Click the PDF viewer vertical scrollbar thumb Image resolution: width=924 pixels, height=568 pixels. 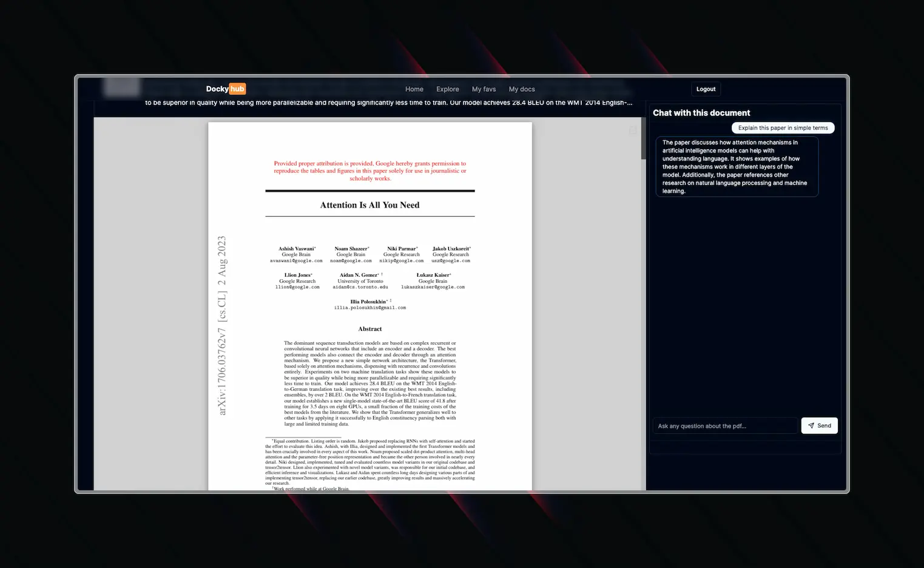click(644, 138)
